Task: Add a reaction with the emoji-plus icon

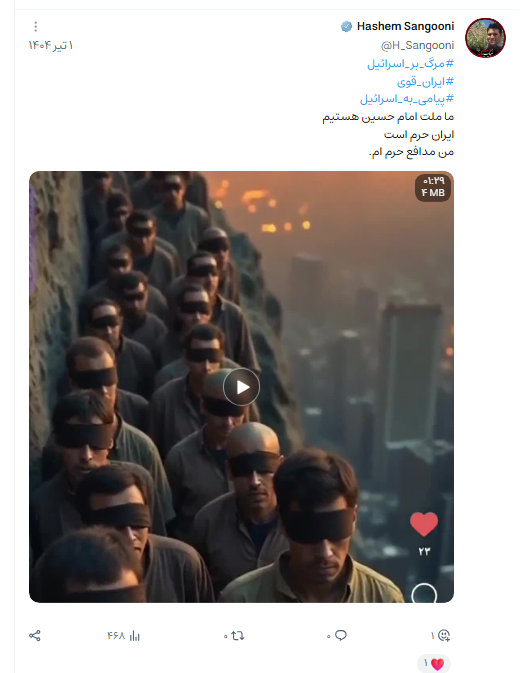Action: click(x=441, y=636)
